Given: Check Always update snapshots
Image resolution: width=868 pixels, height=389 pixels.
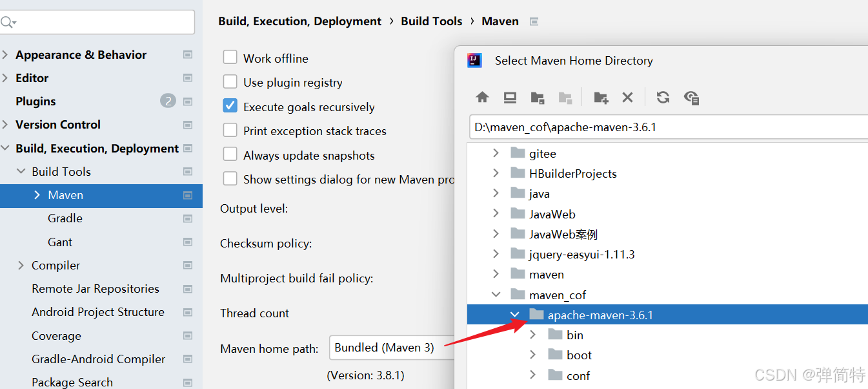Looking at the screenshot, I should pos(230,155).
